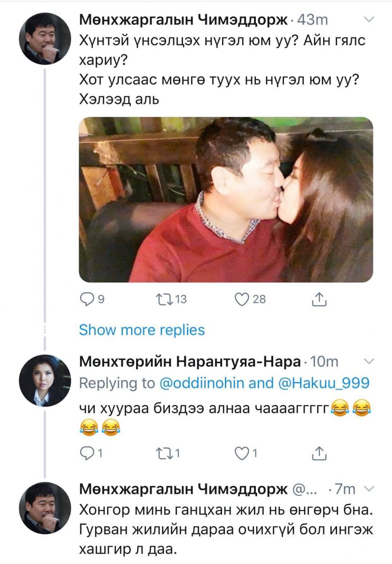
Task: Reply to Нарантуяа-Нара's tweet
Action: [88, 454]
